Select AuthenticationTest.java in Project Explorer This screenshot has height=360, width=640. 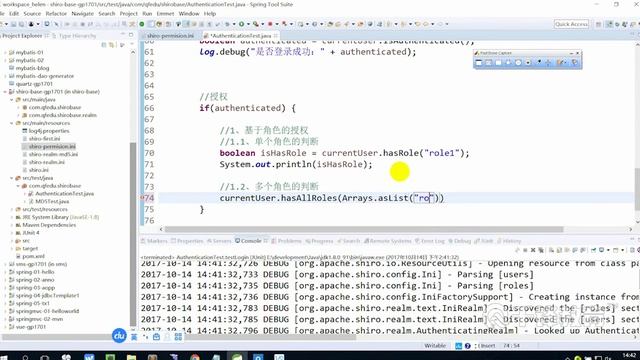pos(61,193)
